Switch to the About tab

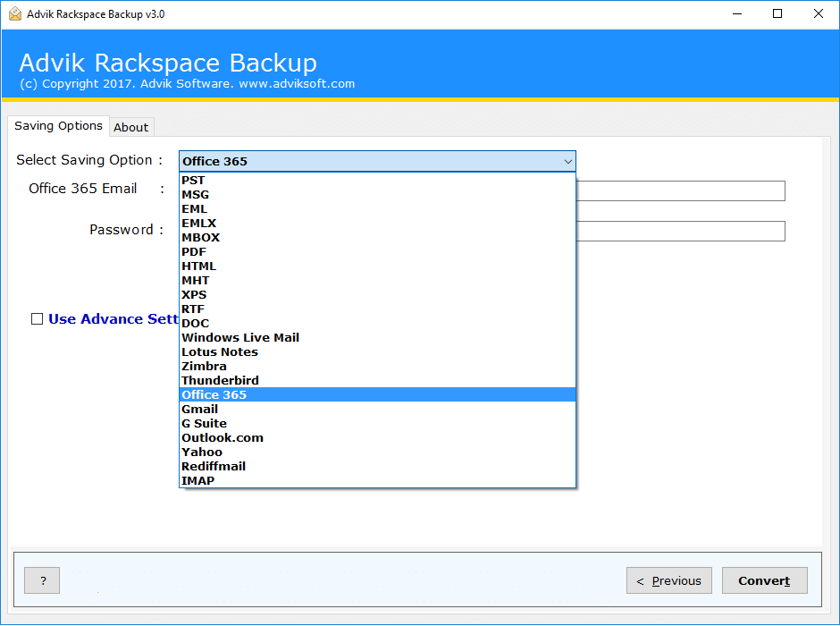coord(131,127)
